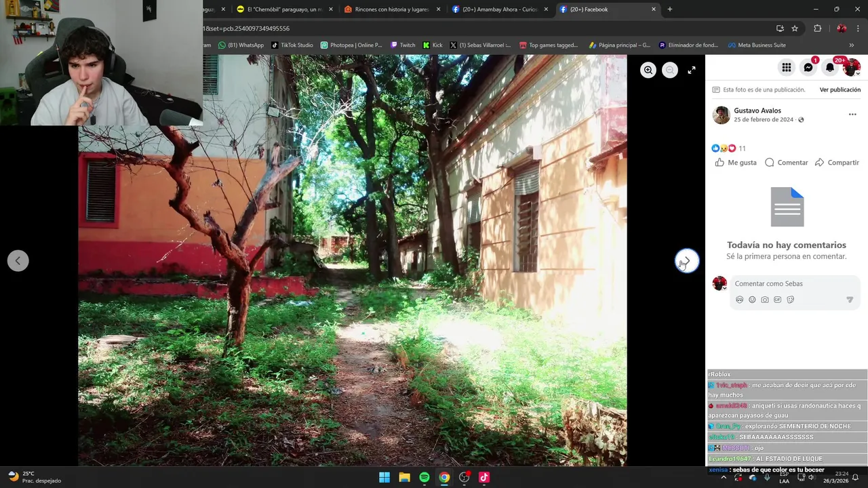The height and width of the screenshot is (488, 868).
Task: Open WhatsApp bookmark
Action: (241, 45)
